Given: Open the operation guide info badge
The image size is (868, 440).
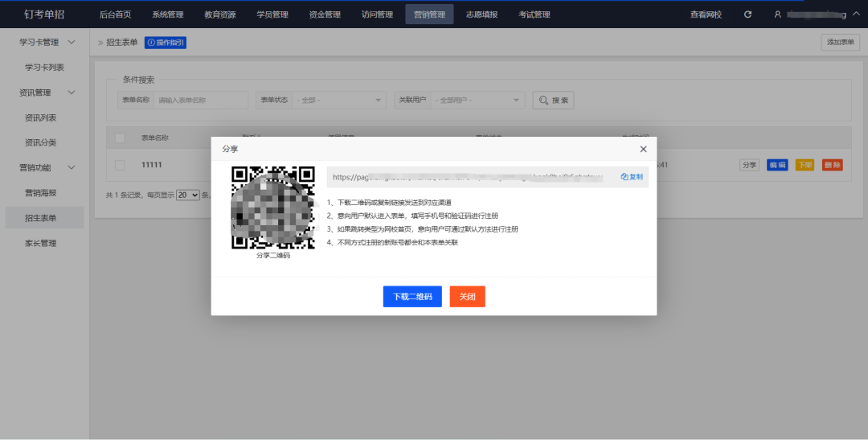Looking at the screenshot, I should coord(166,43).
